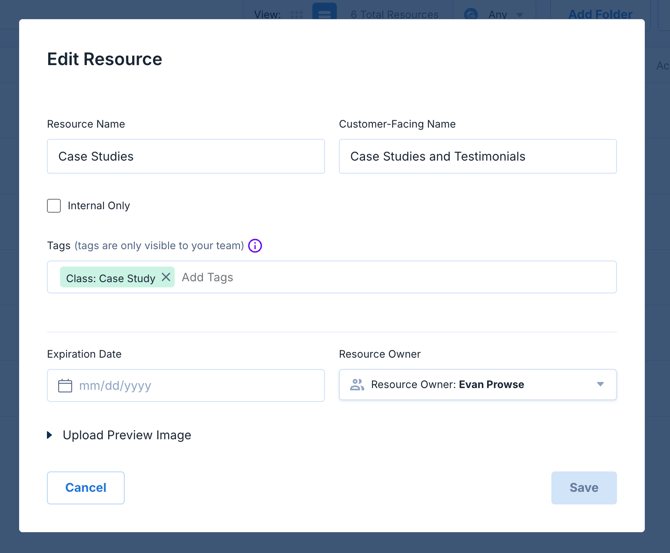The height and width of the screenshot is (553, 670).
Task: Click the tags info icon
Action: point(255,246)
